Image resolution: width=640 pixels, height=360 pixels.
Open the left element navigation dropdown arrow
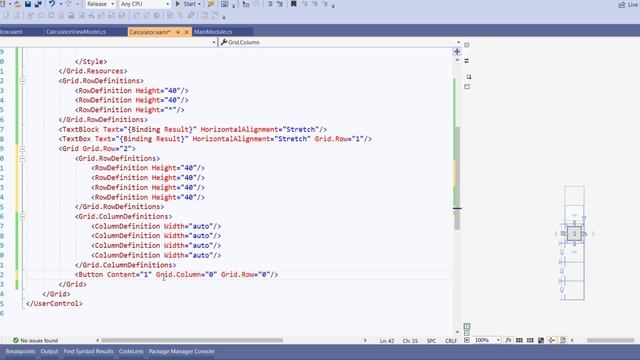pos(214,42)
